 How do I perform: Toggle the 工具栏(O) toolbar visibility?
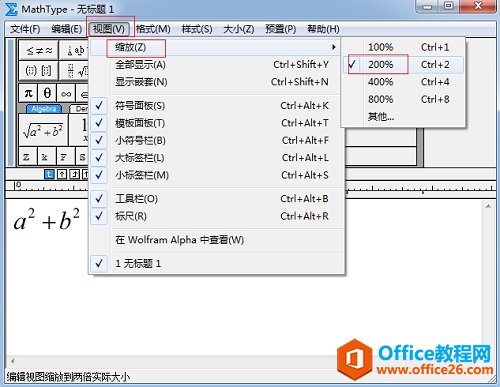(x=217, y=199)
